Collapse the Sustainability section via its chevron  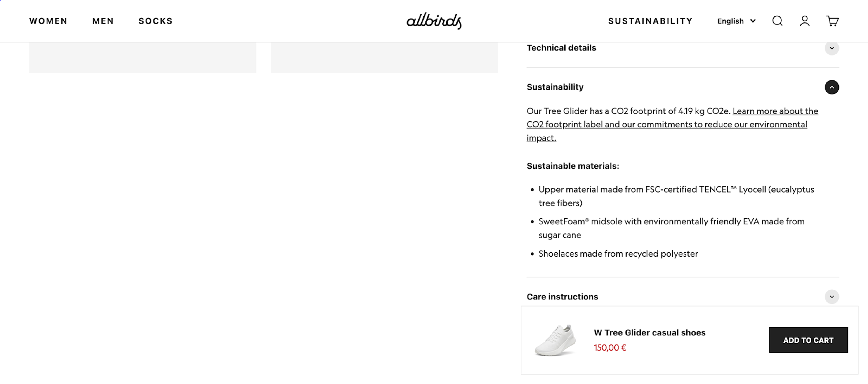[x=832, y=87]
